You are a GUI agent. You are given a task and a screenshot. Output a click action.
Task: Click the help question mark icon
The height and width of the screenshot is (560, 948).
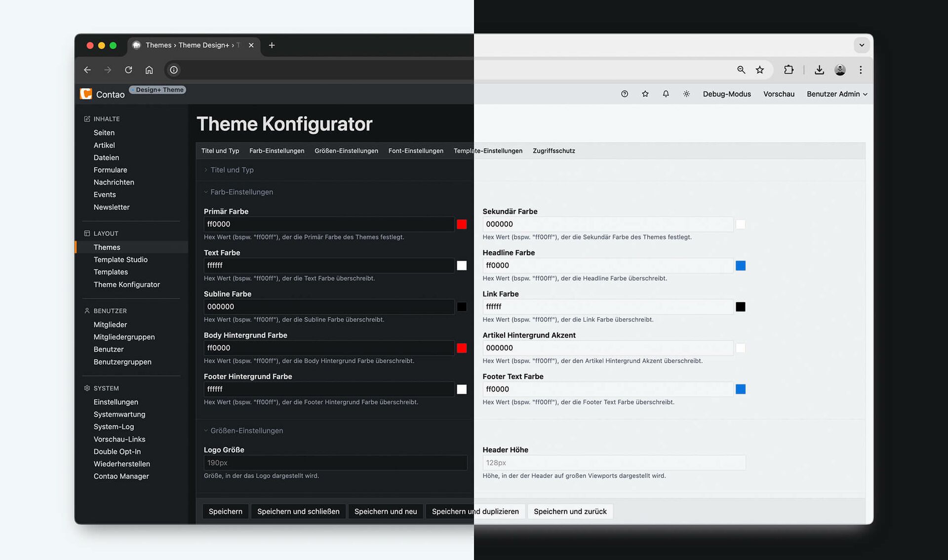click(624, 94)
